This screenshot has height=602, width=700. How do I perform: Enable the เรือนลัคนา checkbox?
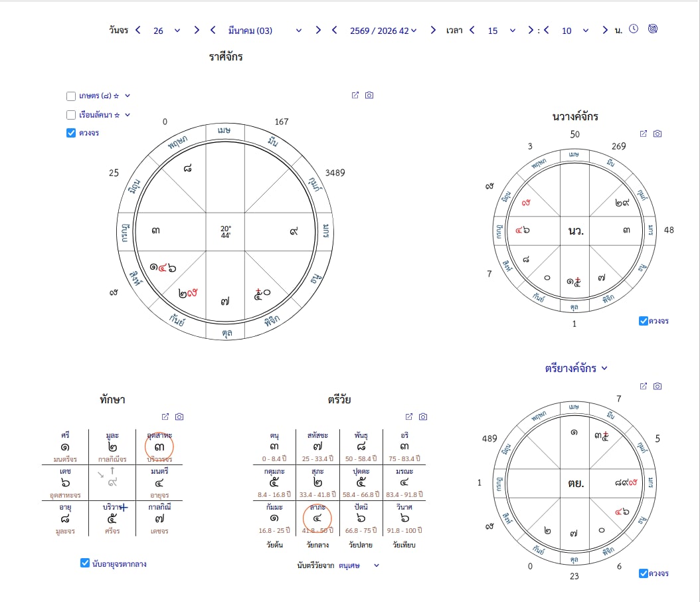70,115
